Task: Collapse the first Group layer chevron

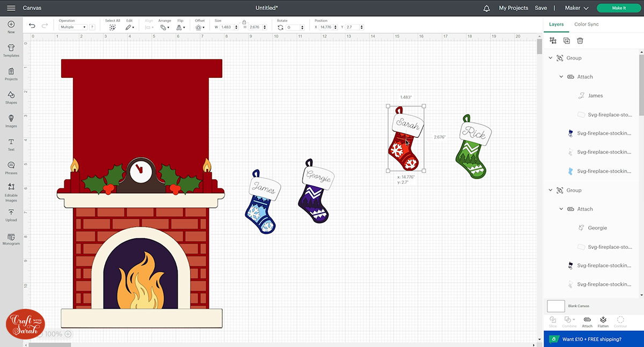Action: point(551,58)
